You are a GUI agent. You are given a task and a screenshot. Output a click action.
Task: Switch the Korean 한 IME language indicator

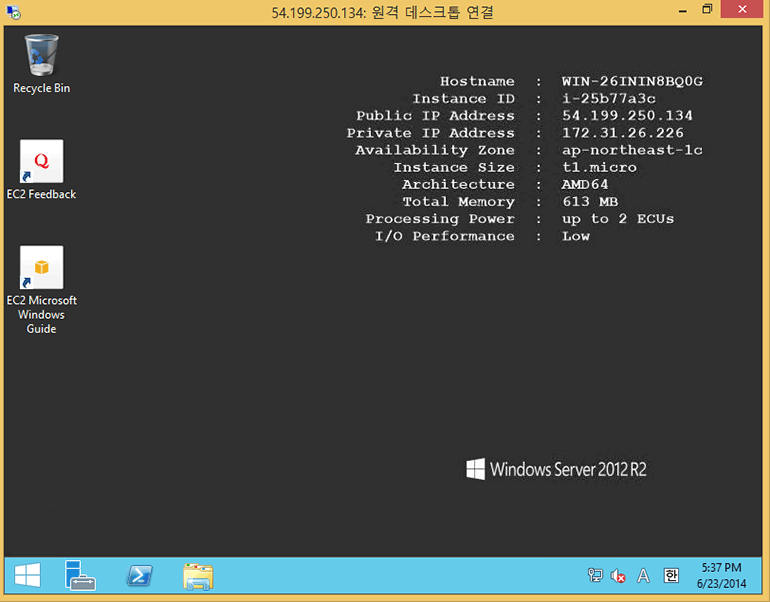[671, 576]
